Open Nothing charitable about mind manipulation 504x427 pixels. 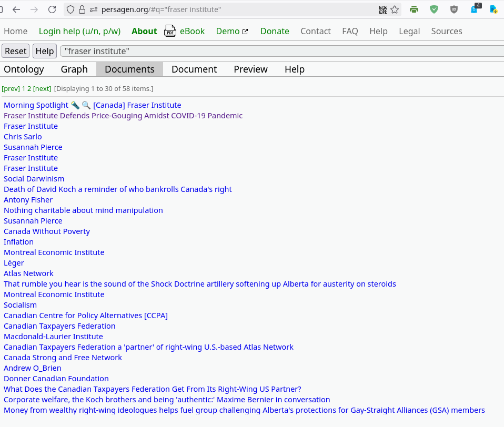point(83,210)
